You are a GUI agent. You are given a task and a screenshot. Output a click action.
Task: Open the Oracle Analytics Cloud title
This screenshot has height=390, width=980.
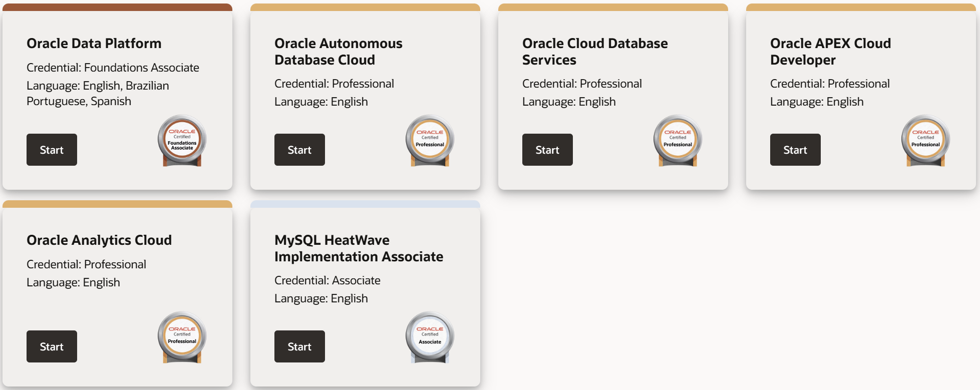pos(99,240)
